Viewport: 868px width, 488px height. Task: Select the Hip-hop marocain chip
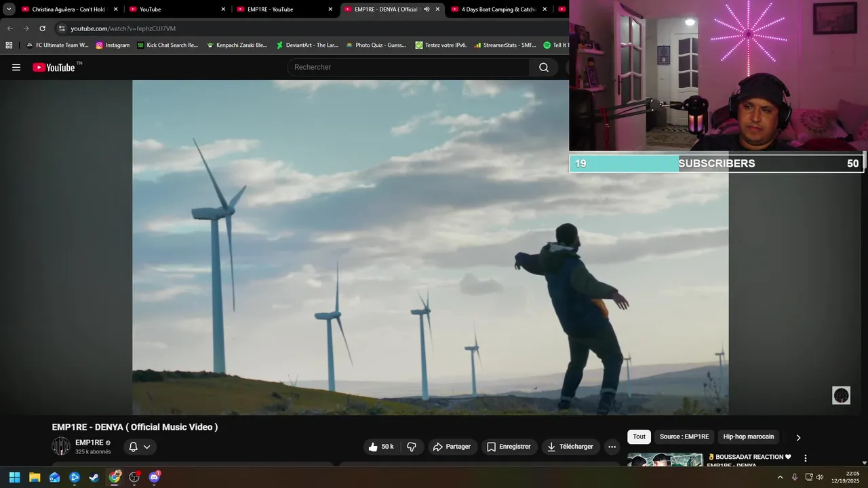coord(748,436)
